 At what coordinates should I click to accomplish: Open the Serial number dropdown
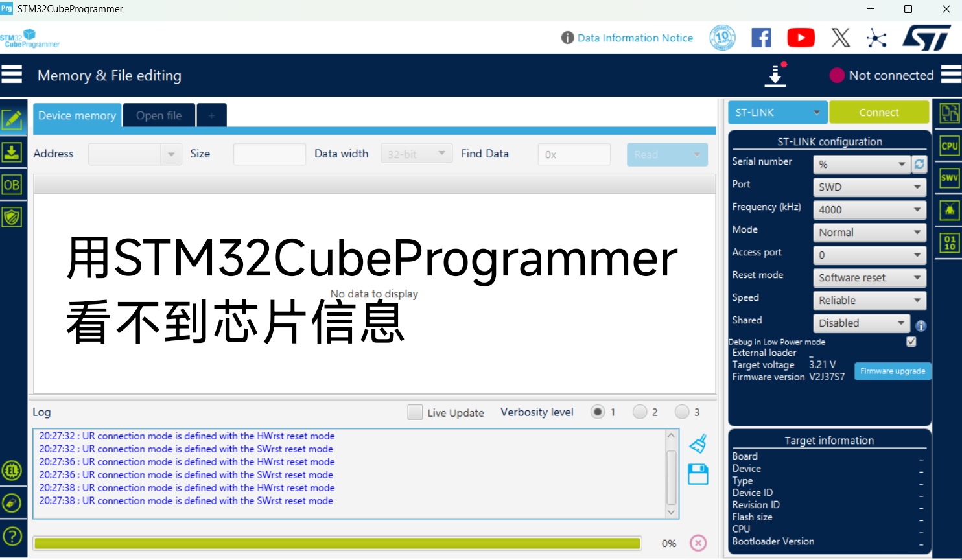tap(862, 165)
